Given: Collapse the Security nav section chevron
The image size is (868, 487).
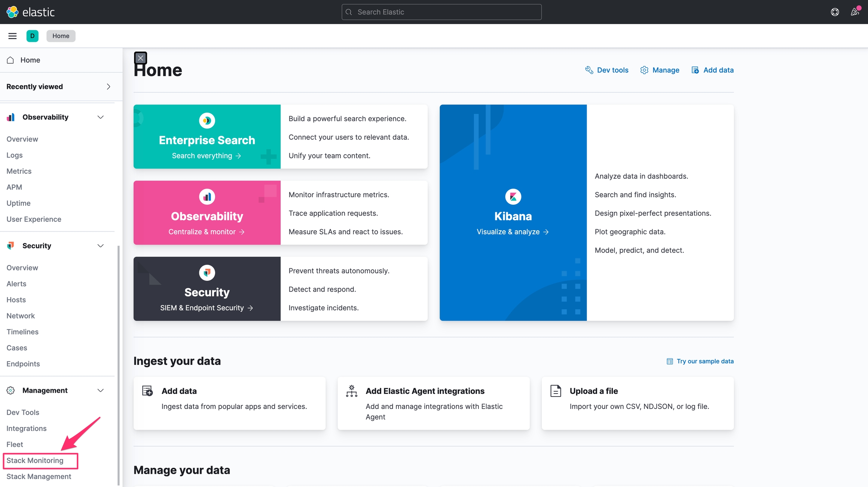Looking at the screenshot, I should pos(101,246).
